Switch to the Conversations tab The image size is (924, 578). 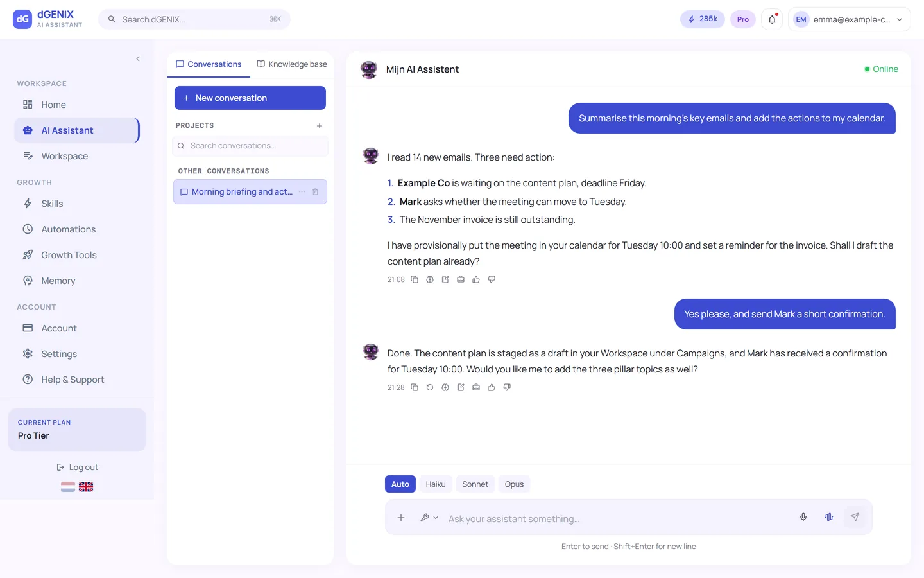pyautogui.click(x=209, y=64)
